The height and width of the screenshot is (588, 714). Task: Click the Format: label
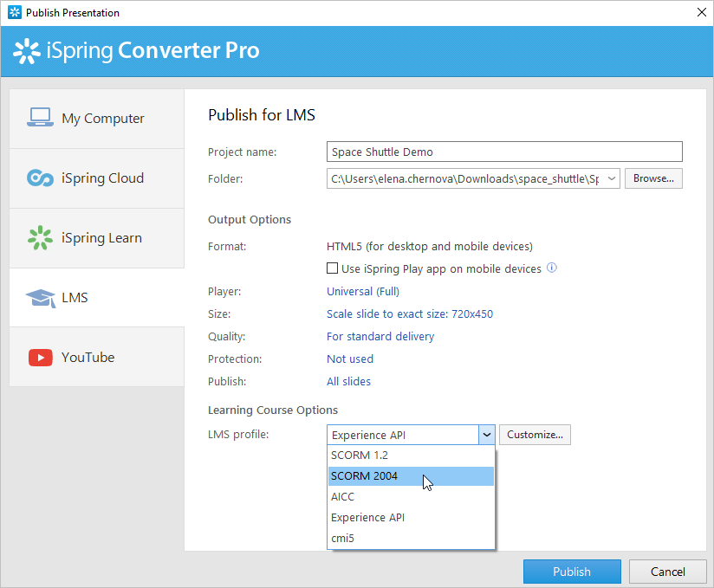point(227,246)
